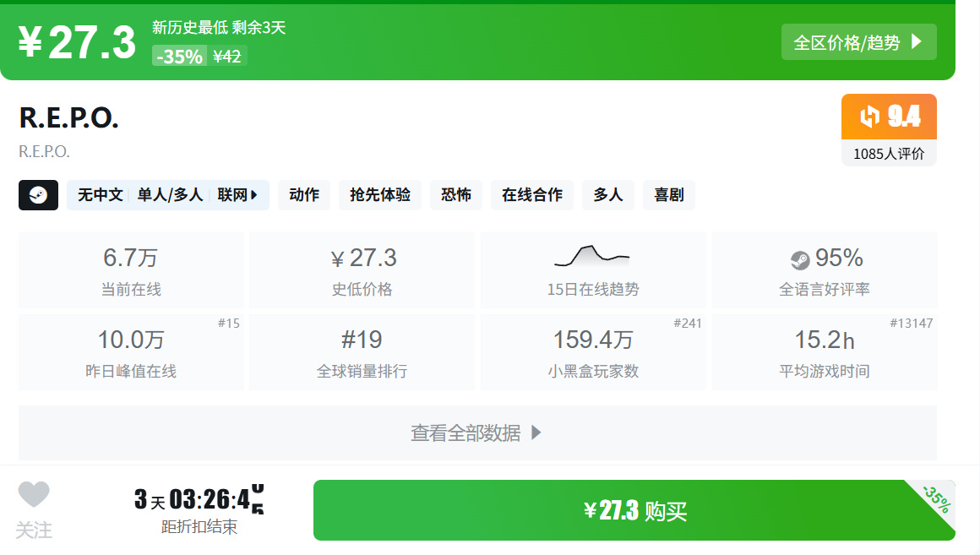Image resolution: width=980 pixels, height=555 pixels.
Task: Open the 全区价格/趋势 price trend button
Action: tap(858, 42)
